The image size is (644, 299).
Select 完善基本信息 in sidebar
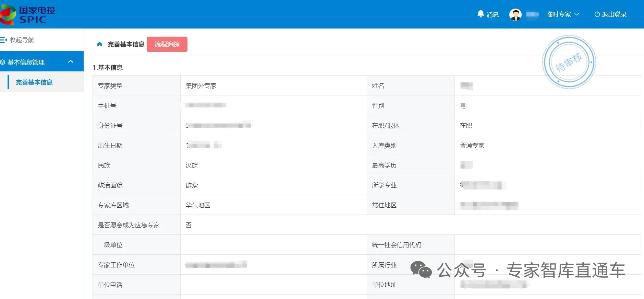[34, 82]
